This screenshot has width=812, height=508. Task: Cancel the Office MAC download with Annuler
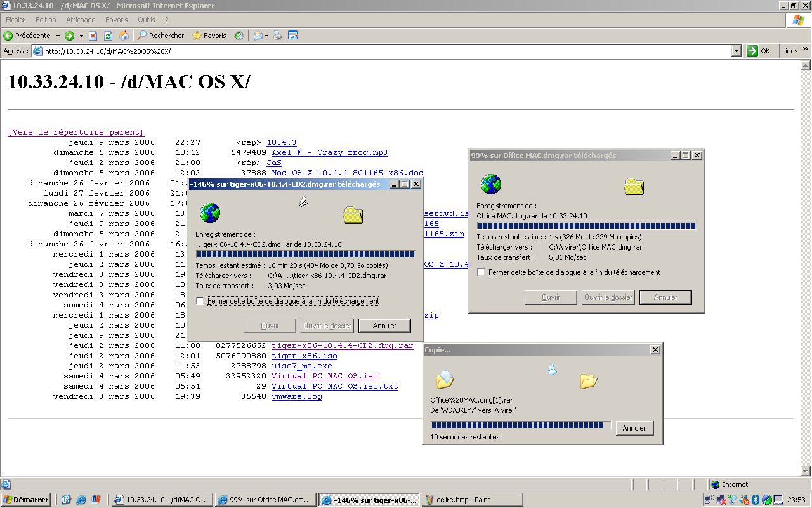[x=665, y=297]
